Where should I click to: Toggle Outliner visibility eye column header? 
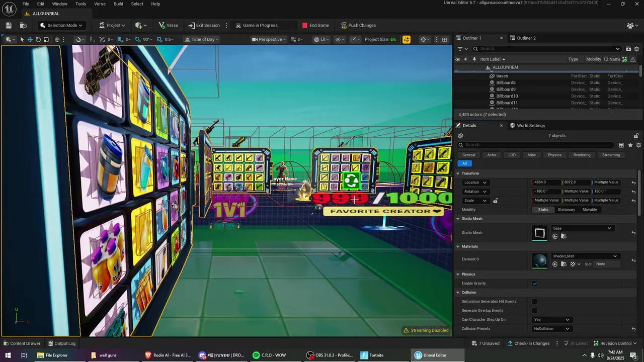(x=457, y=59)
